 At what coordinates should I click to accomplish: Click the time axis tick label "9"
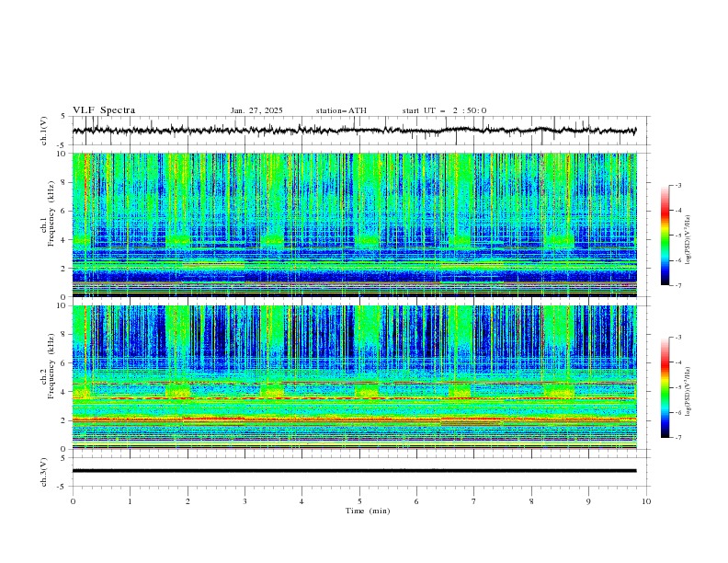pyautogui.click(x=588, y=501)
